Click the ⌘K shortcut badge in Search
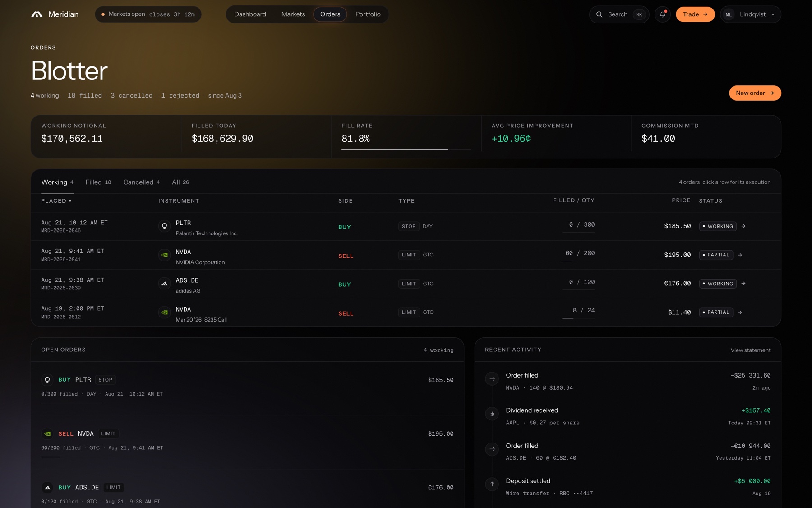The width and height of the screenshot is (812, 508). pyautogui.click(x=639, y=14)
